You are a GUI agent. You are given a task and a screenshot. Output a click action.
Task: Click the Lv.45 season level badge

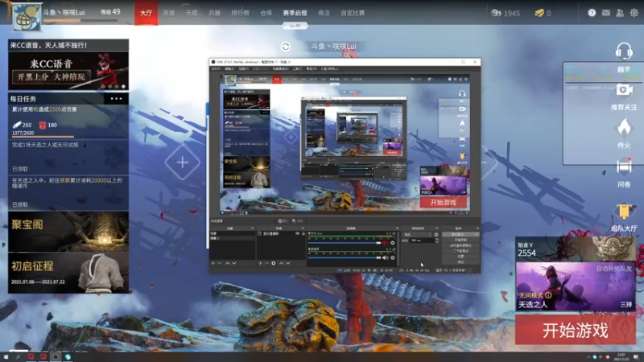pyautogui.click(x=295, y=26)
